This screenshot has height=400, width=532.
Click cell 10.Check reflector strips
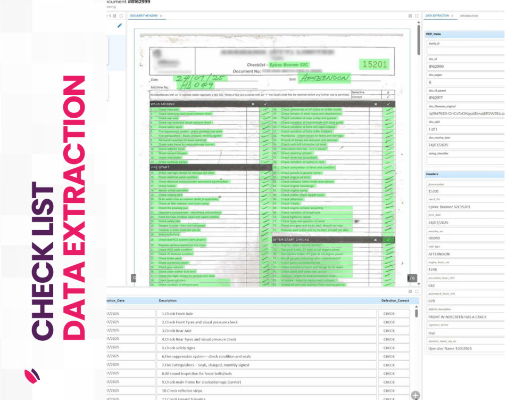(267, 391)
